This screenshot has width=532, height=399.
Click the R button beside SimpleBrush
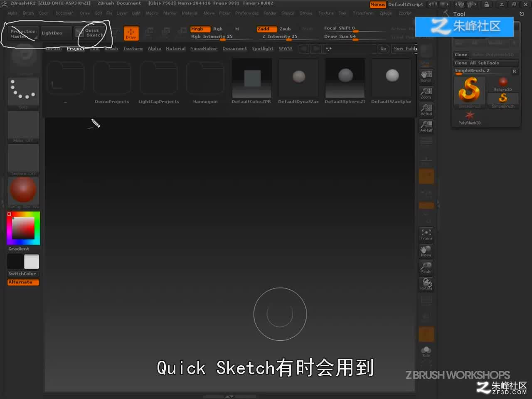pyautogui.click(x=515, y=71)
